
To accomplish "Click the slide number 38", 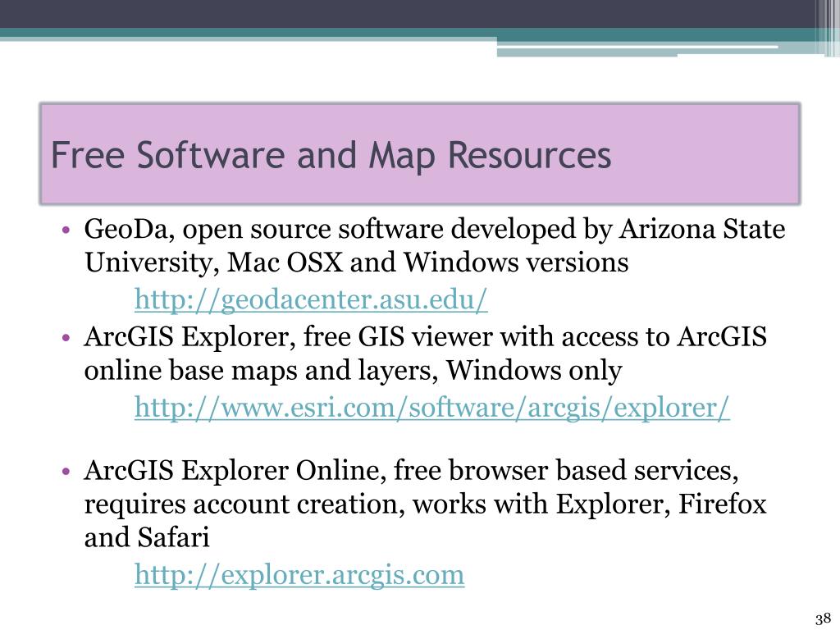I will coord(823,619).
